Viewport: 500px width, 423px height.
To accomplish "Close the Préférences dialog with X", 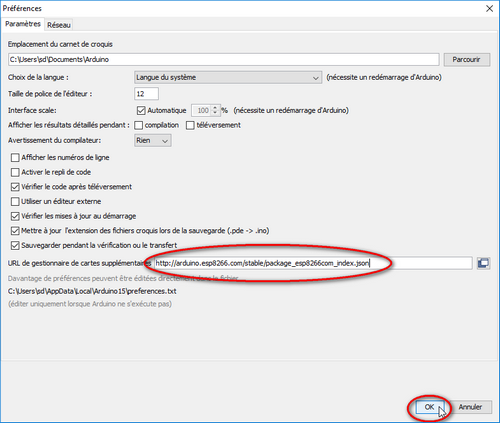I will pyautogui.click(x=489, y=8).
